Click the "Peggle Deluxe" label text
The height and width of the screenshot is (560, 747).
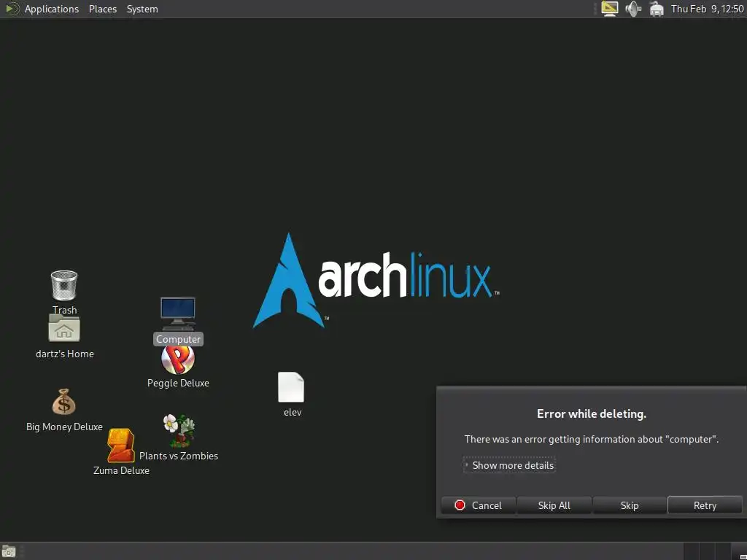(178, 383)
